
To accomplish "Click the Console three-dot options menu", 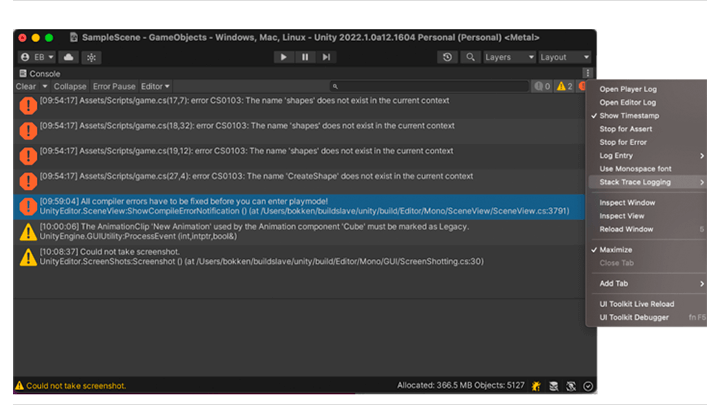I will click(587, 73).
